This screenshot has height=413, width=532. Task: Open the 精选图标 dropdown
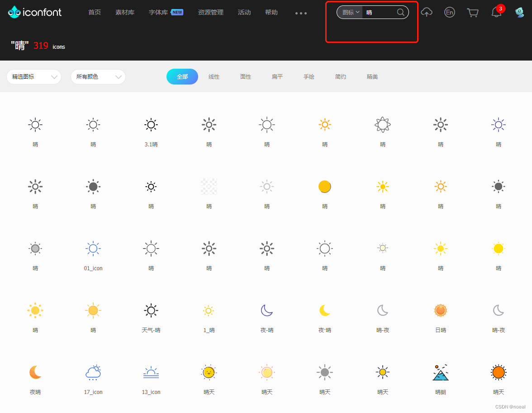pos(33,77)
